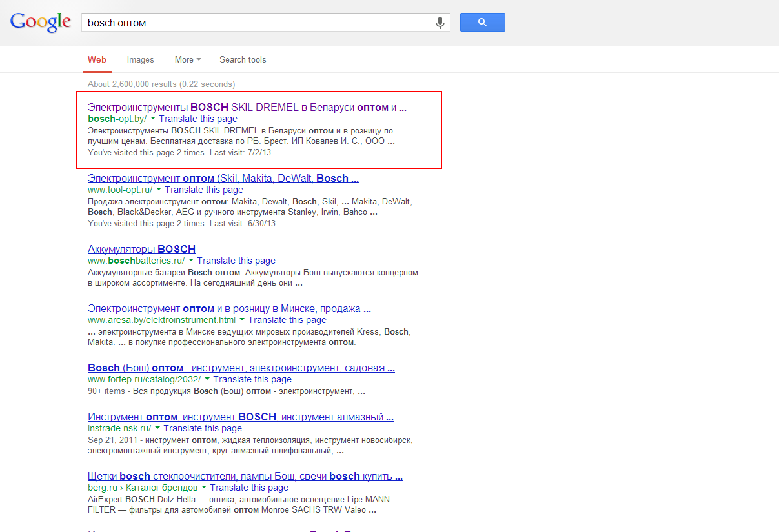Open the More dropdown menu
Image resolution: width=779 pixels, height=532 pixels.
[188, 59]
